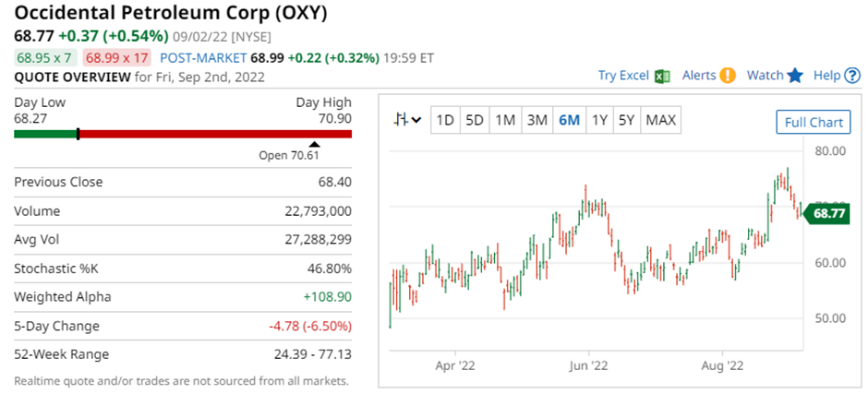Choose the 3M time range
Viewport: 868px width, 394px height.
pos(536,120)
